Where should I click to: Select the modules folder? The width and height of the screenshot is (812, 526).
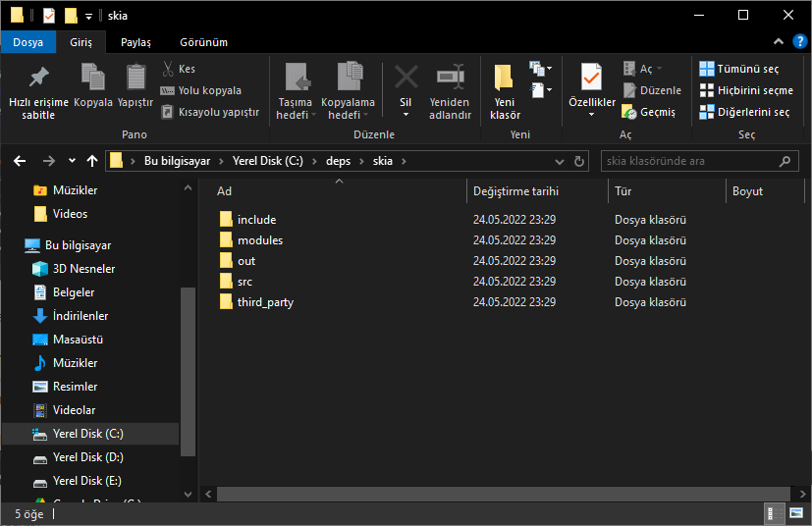point(260,240)
